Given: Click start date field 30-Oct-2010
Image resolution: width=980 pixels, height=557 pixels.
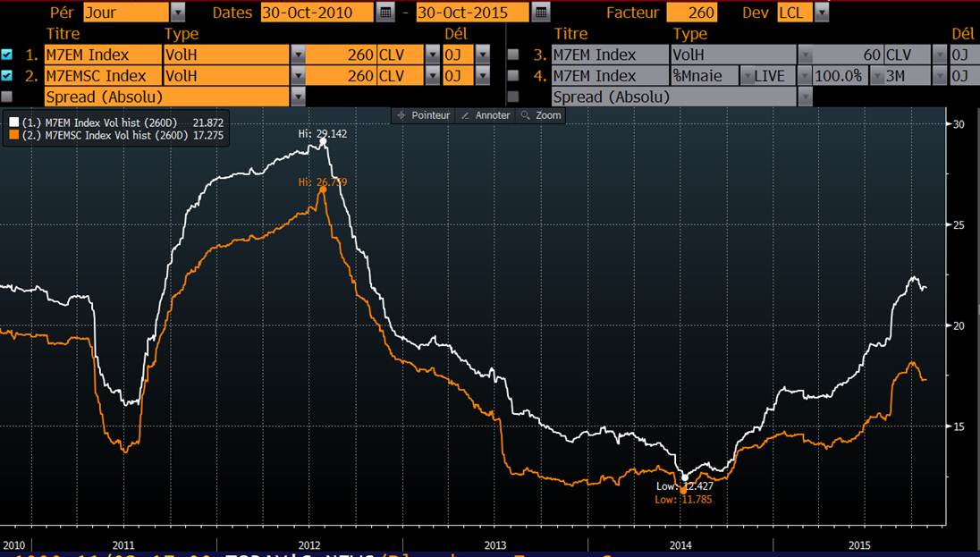Looking at the screenshot, I should tap(317, 12).
